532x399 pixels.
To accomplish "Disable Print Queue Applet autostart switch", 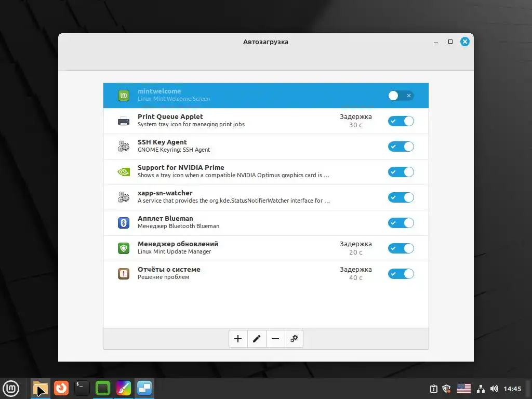I will pyautogui.click(x=401, y=121).
